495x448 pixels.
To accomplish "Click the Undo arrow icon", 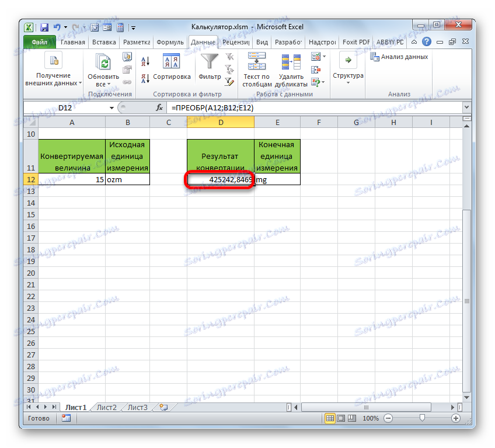I will click(x=57, y=27).
